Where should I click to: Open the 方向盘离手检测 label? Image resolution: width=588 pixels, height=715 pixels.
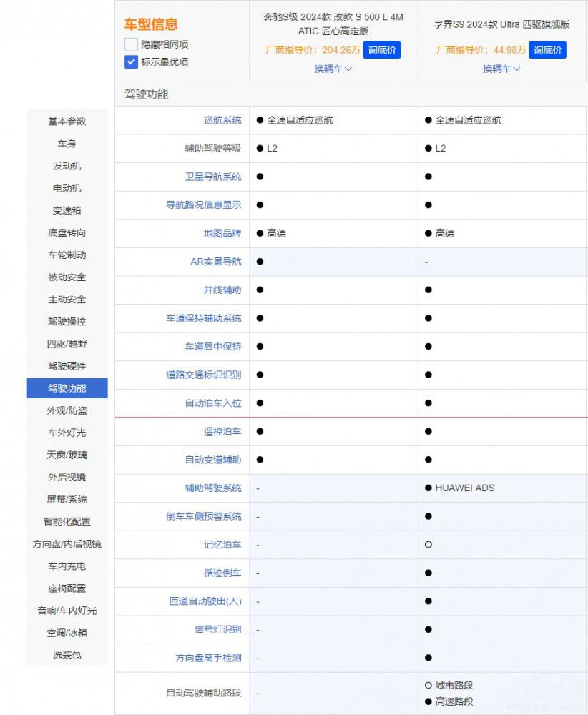(x=207, y=659)
